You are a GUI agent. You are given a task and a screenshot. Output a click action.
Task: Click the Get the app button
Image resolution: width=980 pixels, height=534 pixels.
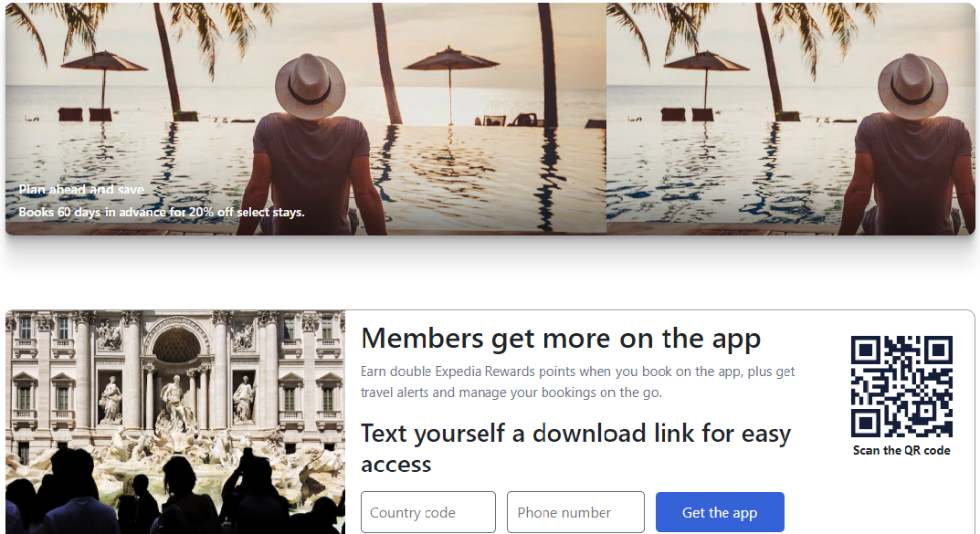720,512
